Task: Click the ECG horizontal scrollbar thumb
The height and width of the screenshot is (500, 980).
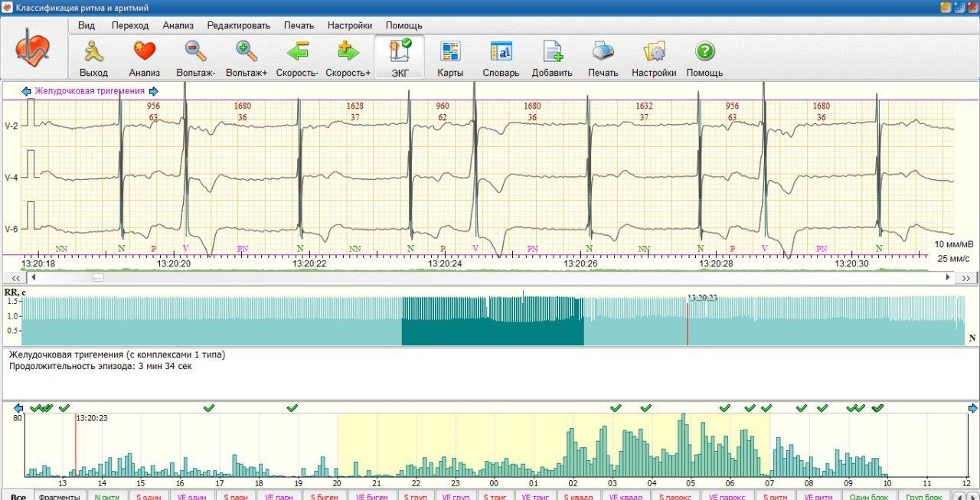Action: click(98, 277)
